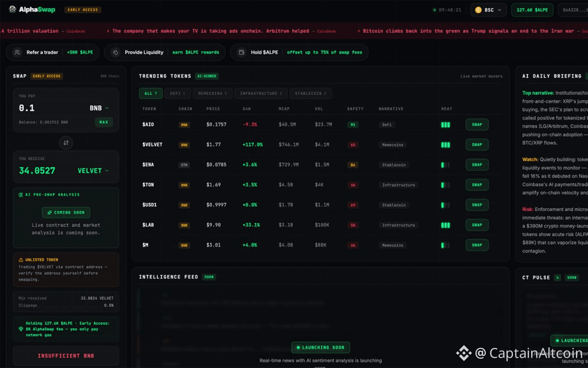This screenshot has width=588, height=368.
Task: Click the Arbitrum TV ads news headline
Action: [211, 31]
